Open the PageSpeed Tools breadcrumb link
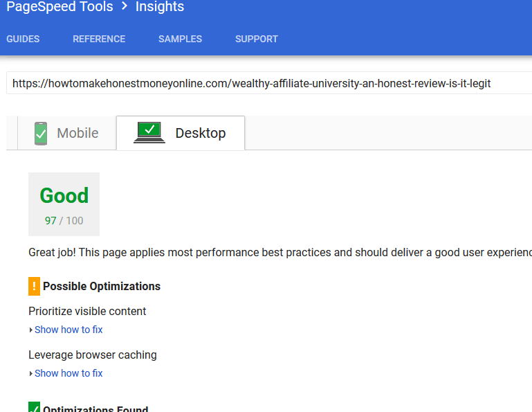 point(59,6)
